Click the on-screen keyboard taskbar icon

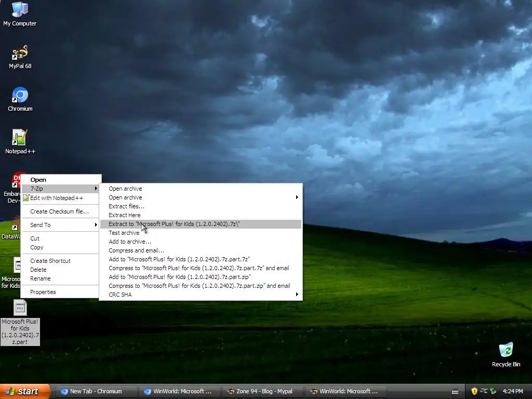(455, 392)
